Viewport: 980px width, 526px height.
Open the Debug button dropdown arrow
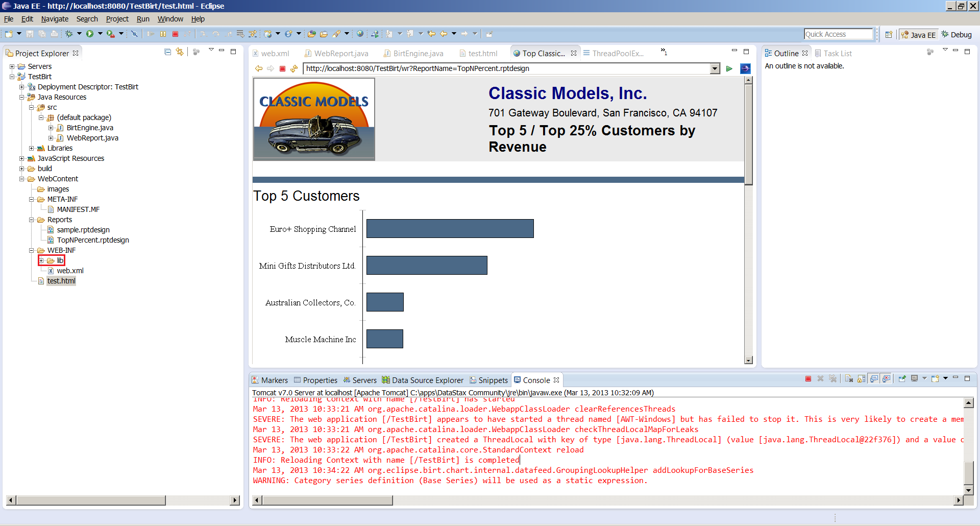(79, 34)
